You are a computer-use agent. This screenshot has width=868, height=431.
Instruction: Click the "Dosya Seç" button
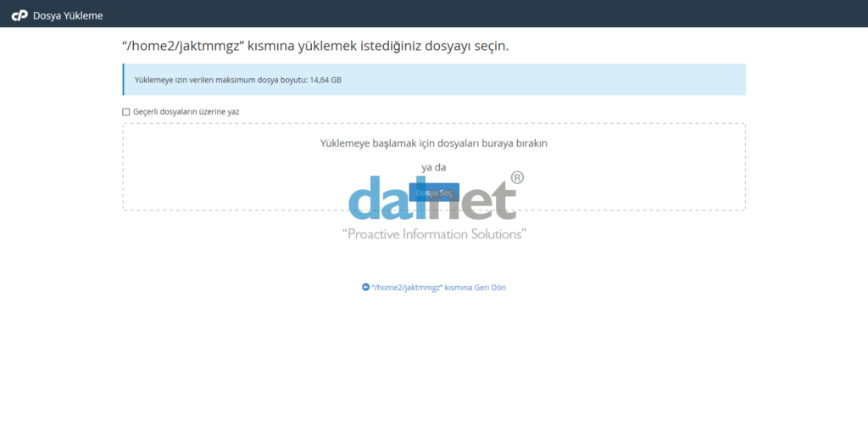pyautogui.click(x=434, y=193)
